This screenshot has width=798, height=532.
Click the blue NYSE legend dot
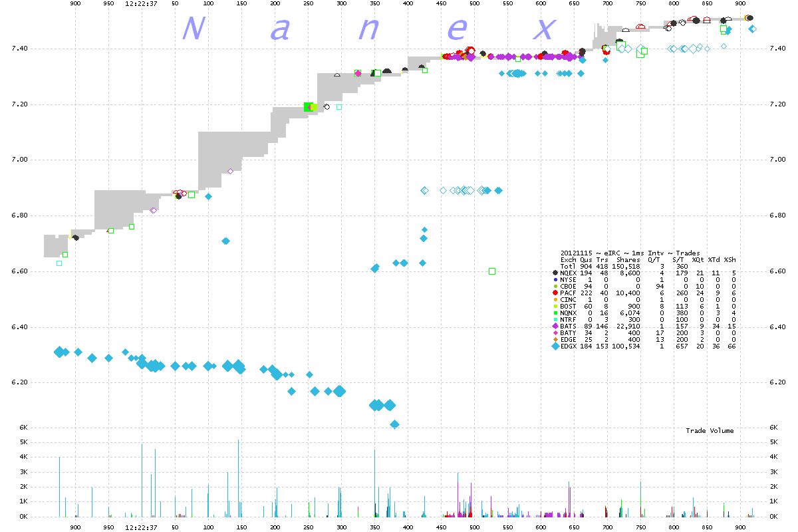[555, 280]
